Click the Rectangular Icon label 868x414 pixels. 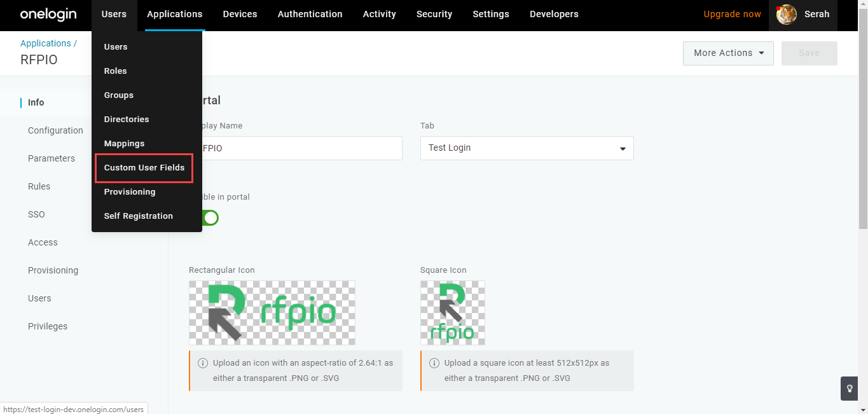222,270
